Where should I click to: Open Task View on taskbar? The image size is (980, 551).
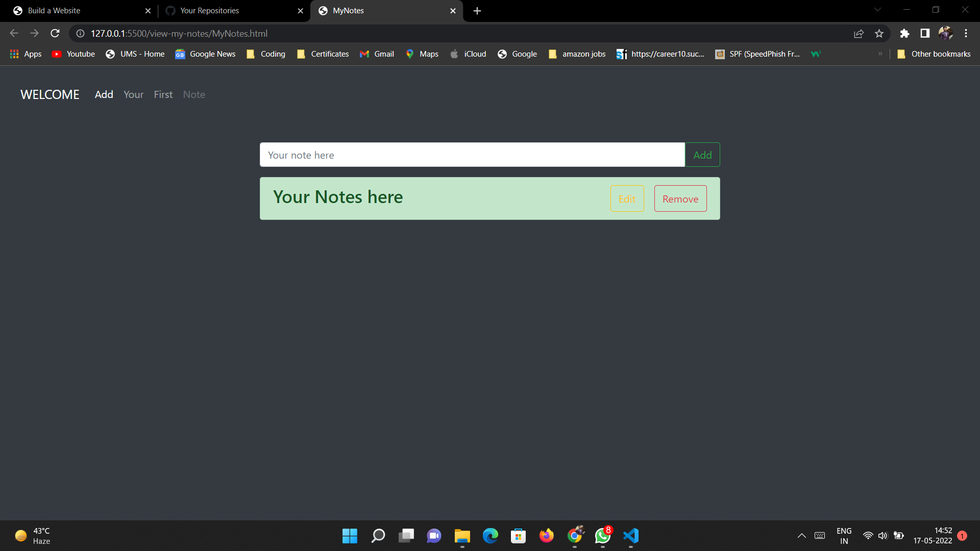point(406,536)
